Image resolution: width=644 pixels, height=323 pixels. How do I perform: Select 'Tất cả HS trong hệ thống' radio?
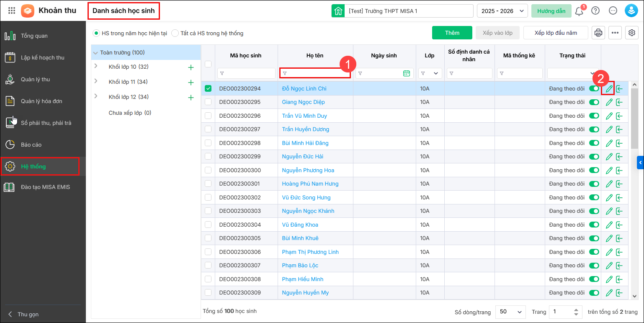[x=175, y=33]
